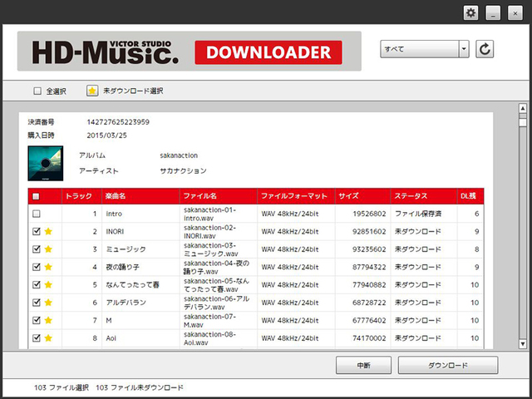The height and width of the screenshot is (399, 532).
Task: Click the size value 93235602
Action: [369, 249]
